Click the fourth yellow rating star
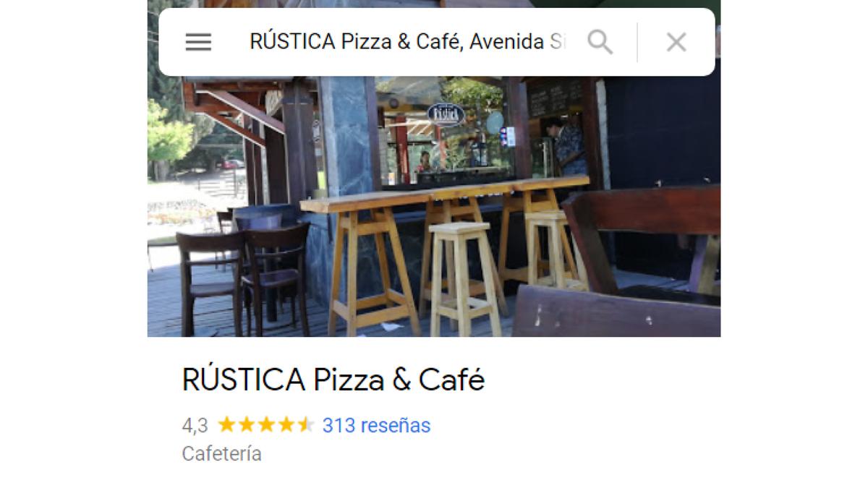 point(286,424)
